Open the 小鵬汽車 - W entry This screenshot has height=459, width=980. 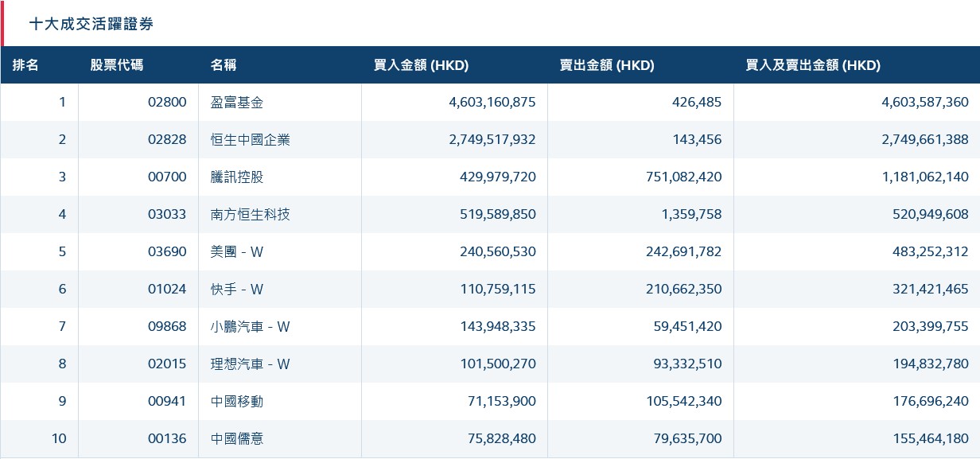(x=249, y=326)
